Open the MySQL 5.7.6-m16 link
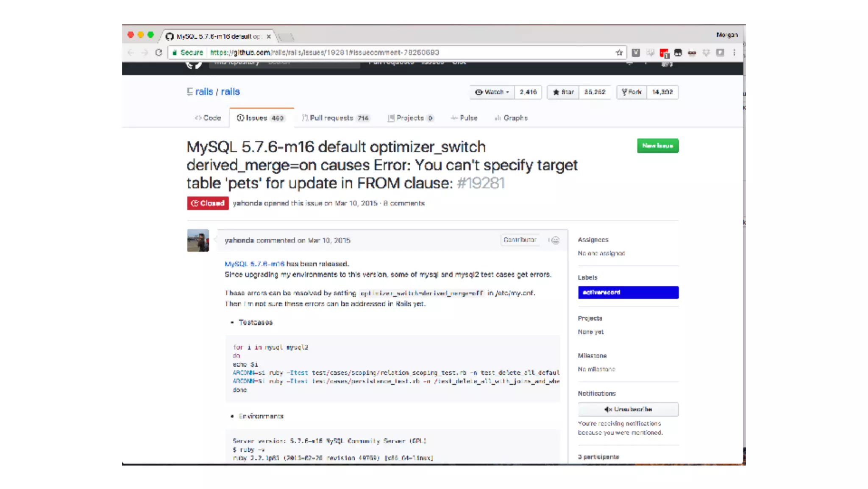 (x=254, y=264)
